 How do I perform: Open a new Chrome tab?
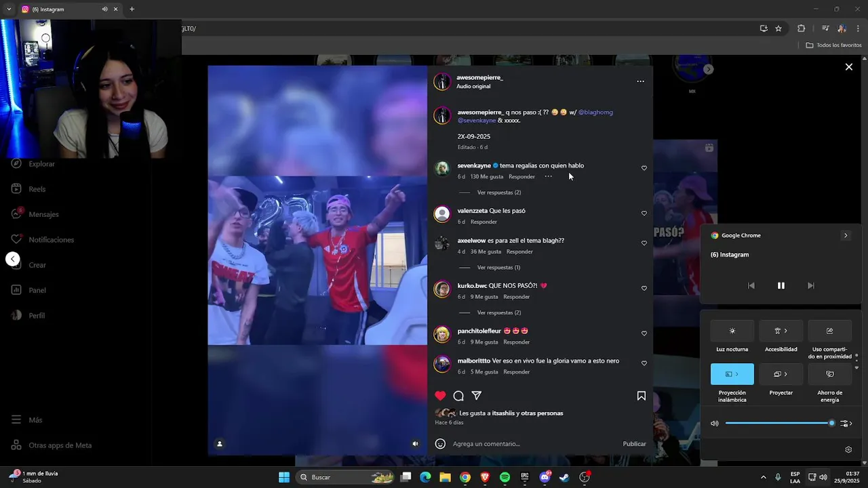click(x=132, y=9)
